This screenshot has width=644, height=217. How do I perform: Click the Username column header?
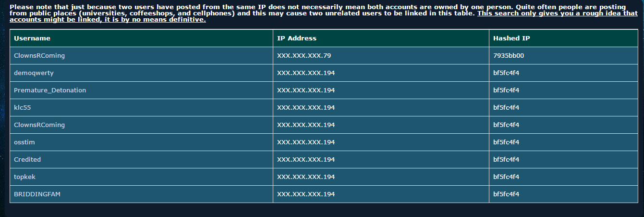(x=32, y=38)
